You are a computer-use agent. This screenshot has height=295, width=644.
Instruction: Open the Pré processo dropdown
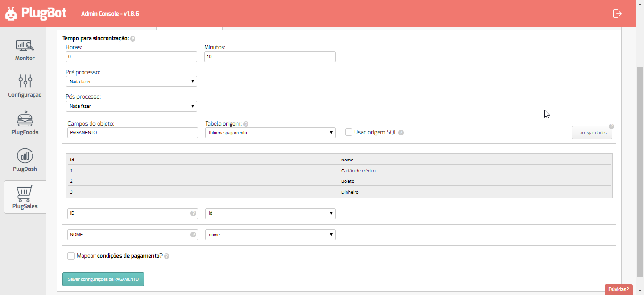tap(131, 82)
